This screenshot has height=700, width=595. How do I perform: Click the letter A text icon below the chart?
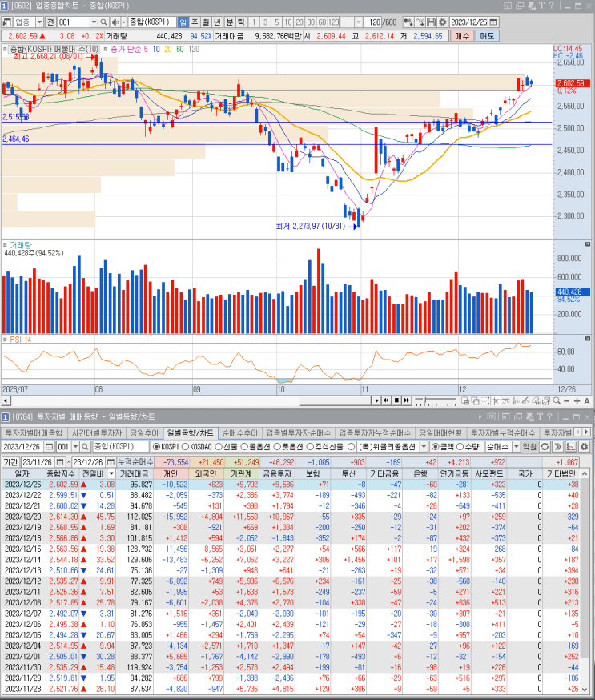(586, 401)
